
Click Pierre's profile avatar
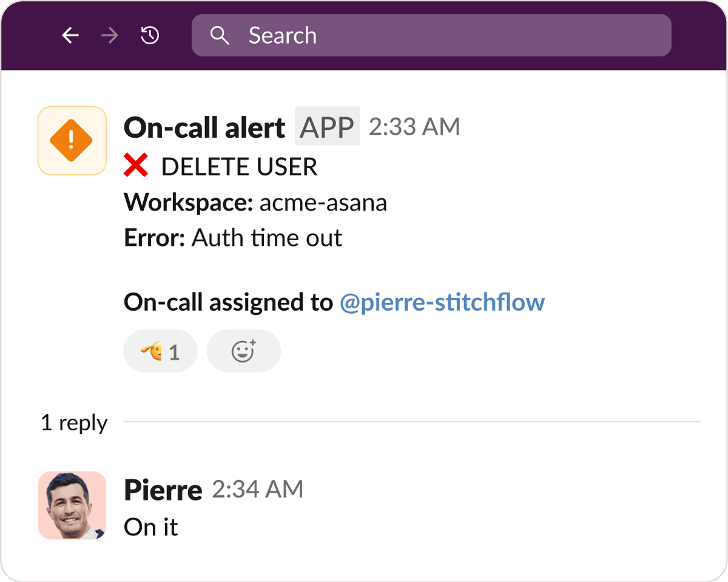click(72, 506)
